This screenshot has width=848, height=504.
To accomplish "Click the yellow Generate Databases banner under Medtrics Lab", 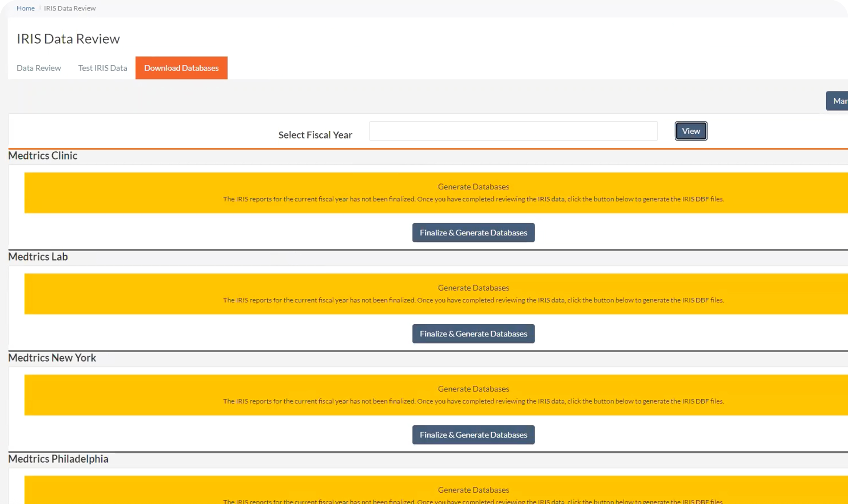I will pyautogui.click(x=473, y=294).
